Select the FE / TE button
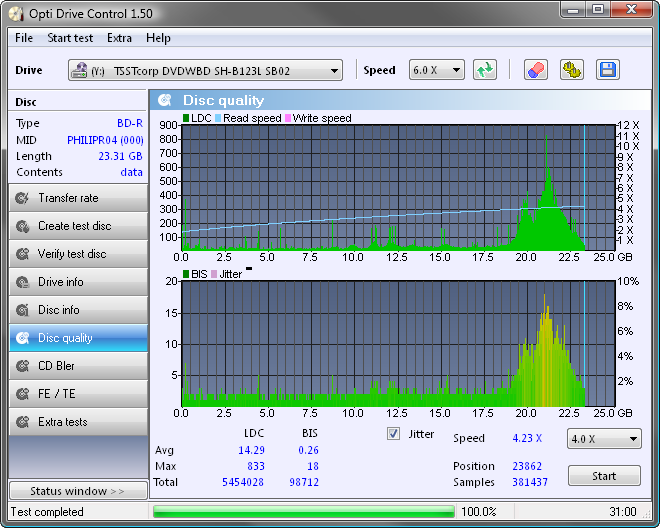The image size is (660, 528). coord(78,394)
